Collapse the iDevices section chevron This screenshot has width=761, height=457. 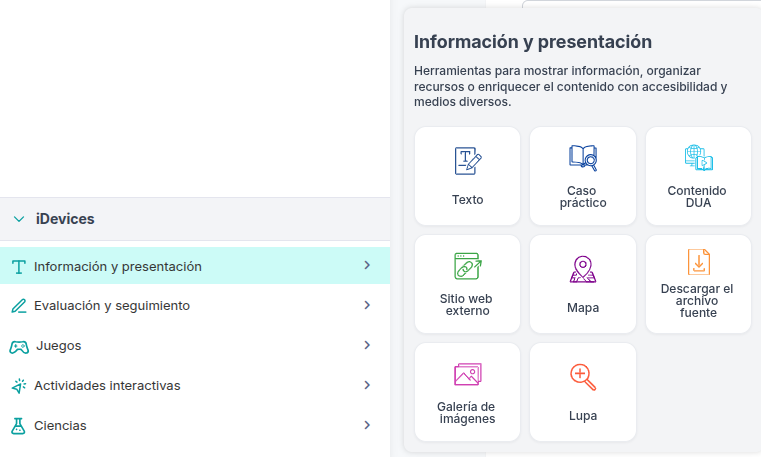[x=18, y=219]
